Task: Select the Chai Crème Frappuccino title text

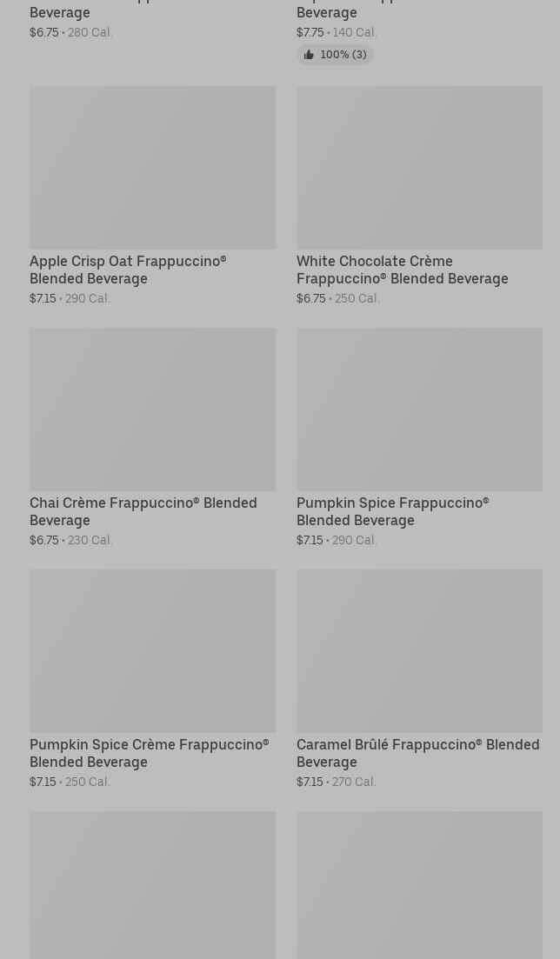Action: click(x=143, y=511)
